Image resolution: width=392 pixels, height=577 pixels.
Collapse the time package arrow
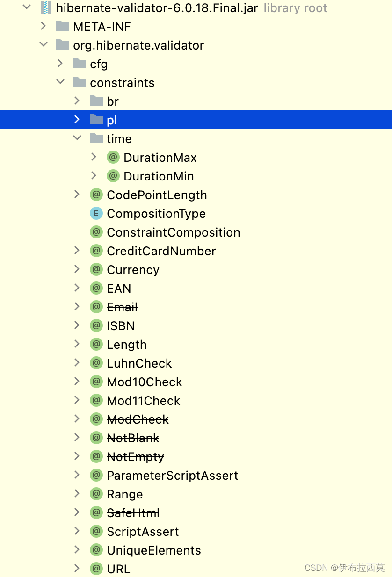click(77, 138)
